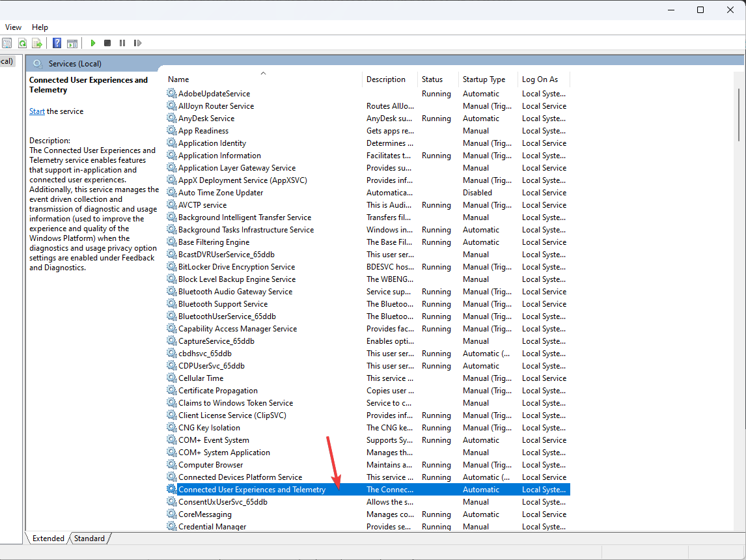
Task: Select Claims to Windows Token Service
Action: [368, 403]
